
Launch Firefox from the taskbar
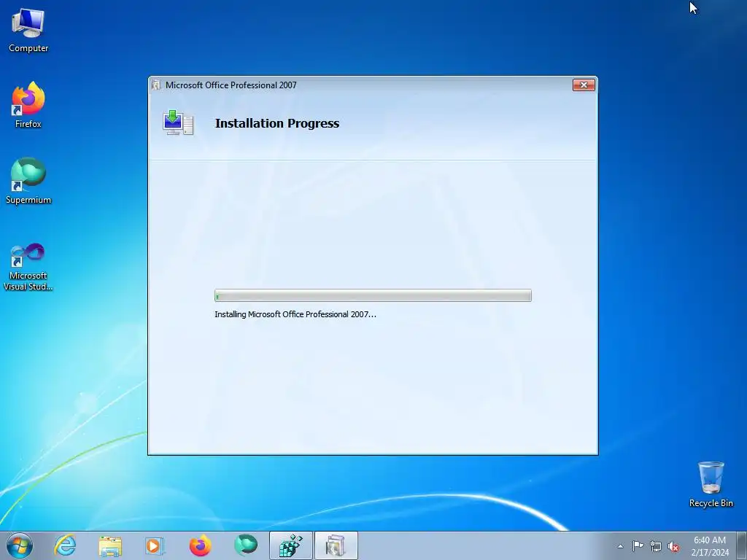tap(200, 545)
